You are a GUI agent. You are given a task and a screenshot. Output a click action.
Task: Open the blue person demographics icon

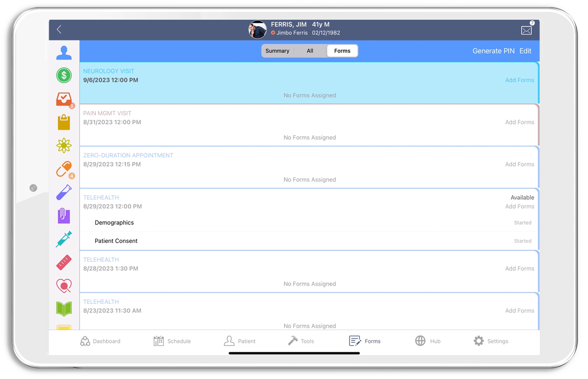pyautogui.click(x=64, y=53)
